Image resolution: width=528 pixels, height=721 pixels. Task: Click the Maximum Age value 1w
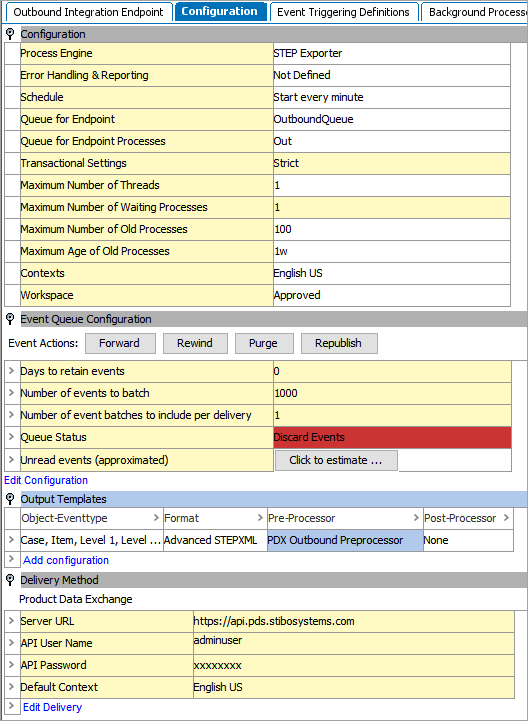tap(391, 251)
